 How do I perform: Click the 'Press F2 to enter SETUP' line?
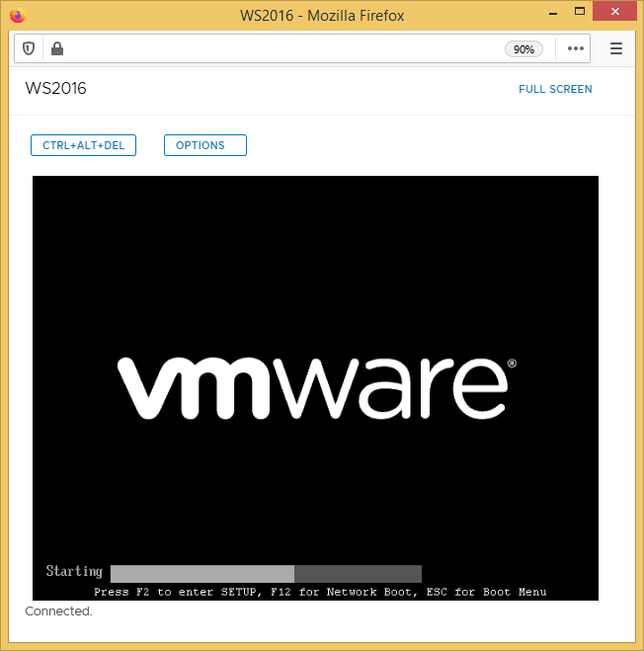[x=320, y=592]
